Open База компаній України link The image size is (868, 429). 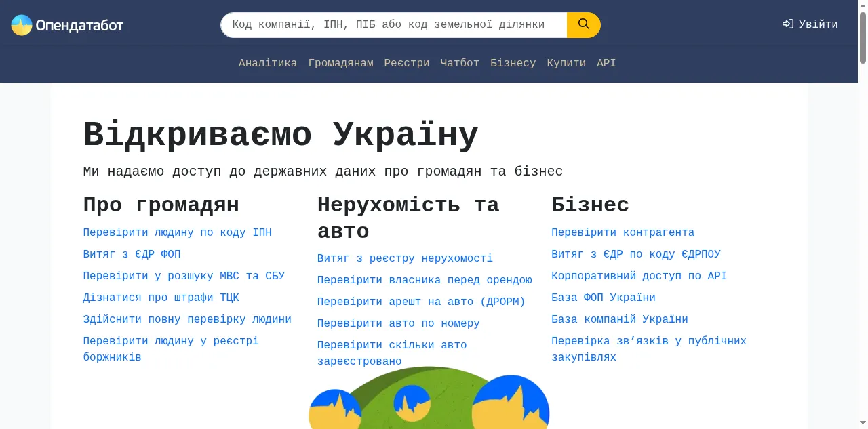pyautogui.click(x=620, y=319)
